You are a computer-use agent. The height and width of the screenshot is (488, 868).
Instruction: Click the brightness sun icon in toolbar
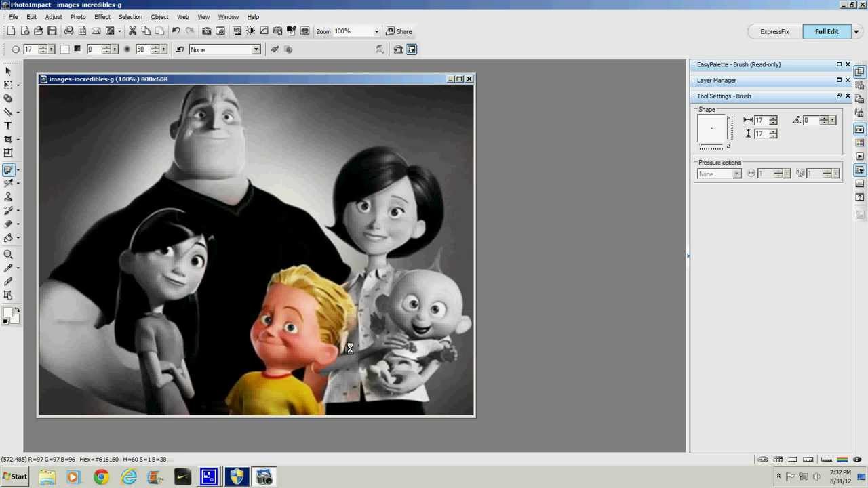250,31
